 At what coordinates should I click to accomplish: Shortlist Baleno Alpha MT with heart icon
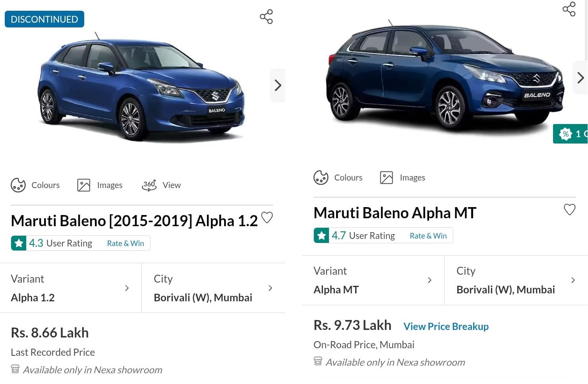(x=570, y=209)
